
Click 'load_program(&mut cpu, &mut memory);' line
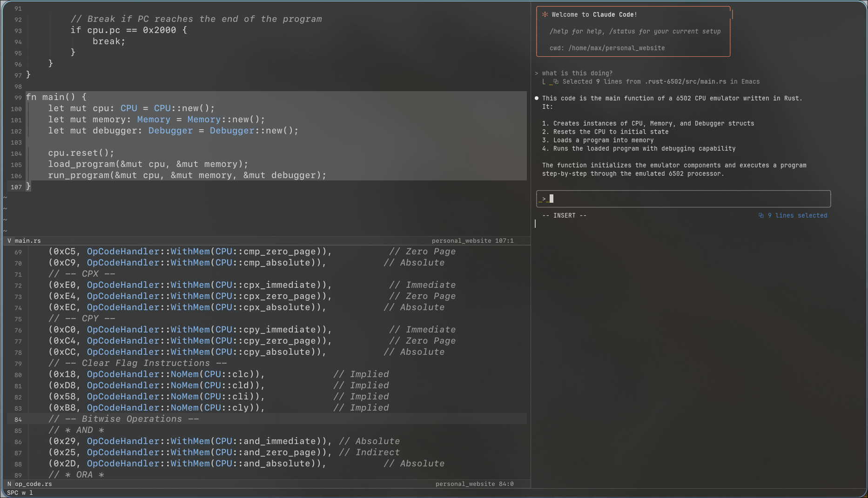tap(148, 164)
